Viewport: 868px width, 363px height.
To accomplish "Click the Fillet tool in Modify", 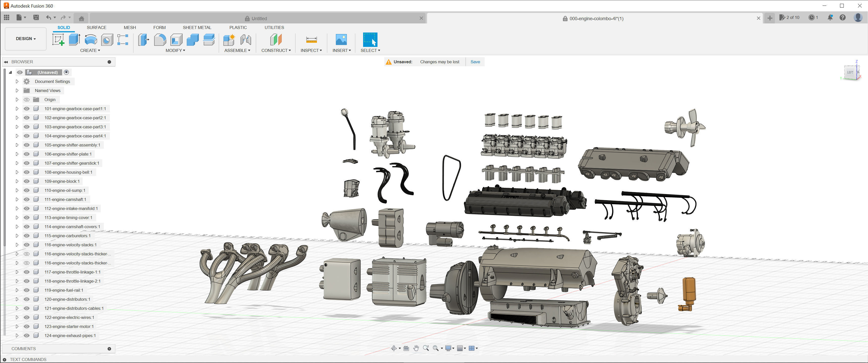I will [x=160, y=40].
